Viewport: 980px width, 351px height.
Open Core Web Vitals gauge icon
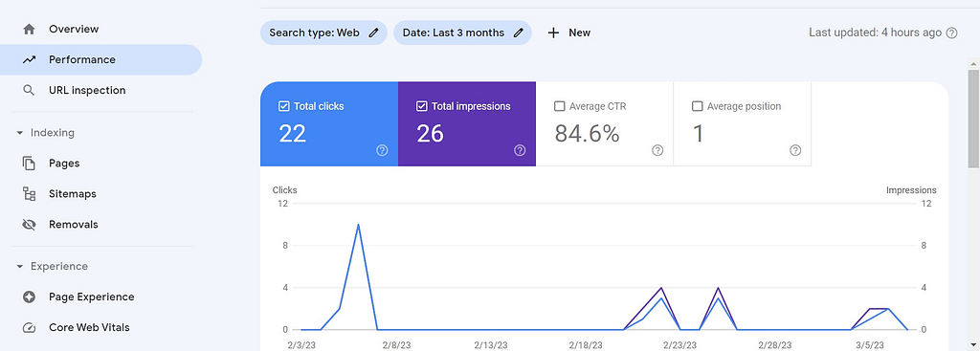click(29, 327)
